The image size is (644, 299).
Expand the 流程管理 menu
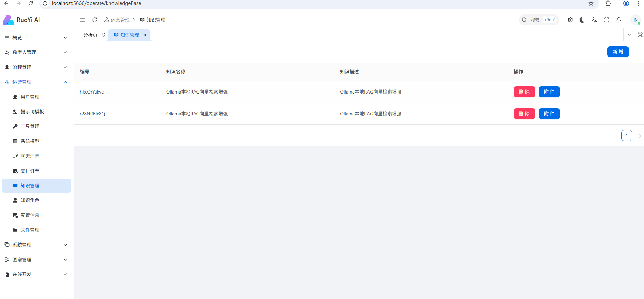coord(36,67)
